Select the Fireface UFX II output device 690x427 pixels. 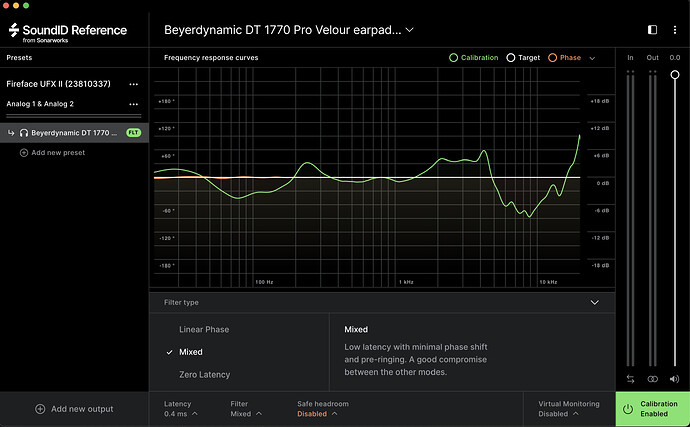[59, 84]
